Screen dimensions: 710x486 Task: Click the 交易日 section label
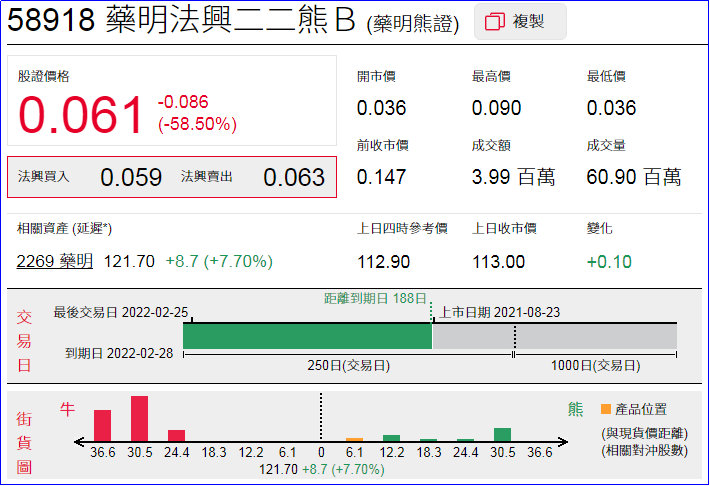tap(24, 341)
